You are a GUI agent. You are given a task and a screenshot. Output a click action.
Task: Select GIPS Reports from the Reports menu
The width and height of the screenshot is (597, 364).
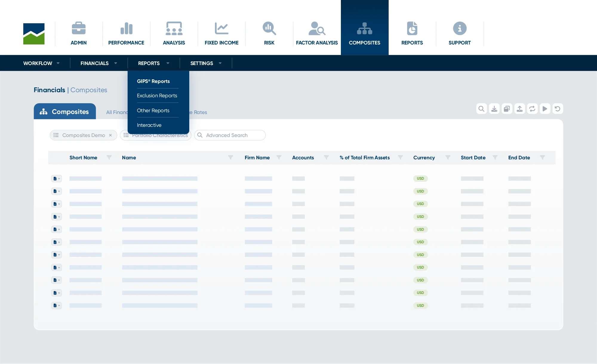tap(153, 81)
